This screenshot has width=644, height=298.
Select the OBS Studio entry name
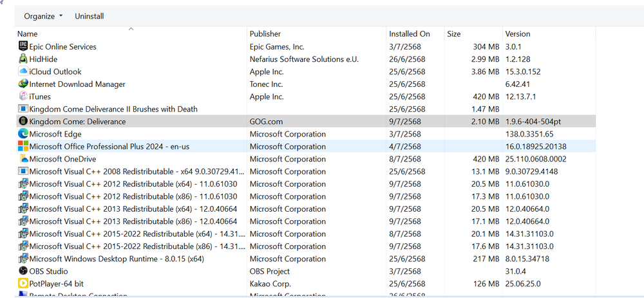click(48, 272)
